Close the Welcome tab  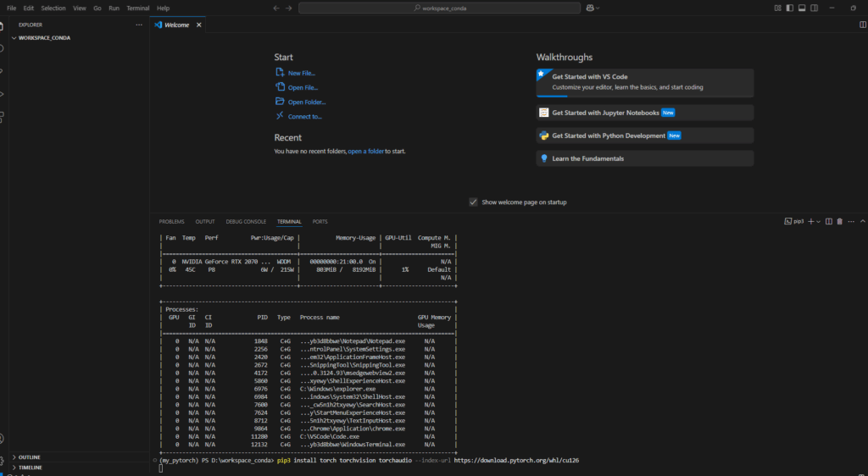(x=198, y=25)
